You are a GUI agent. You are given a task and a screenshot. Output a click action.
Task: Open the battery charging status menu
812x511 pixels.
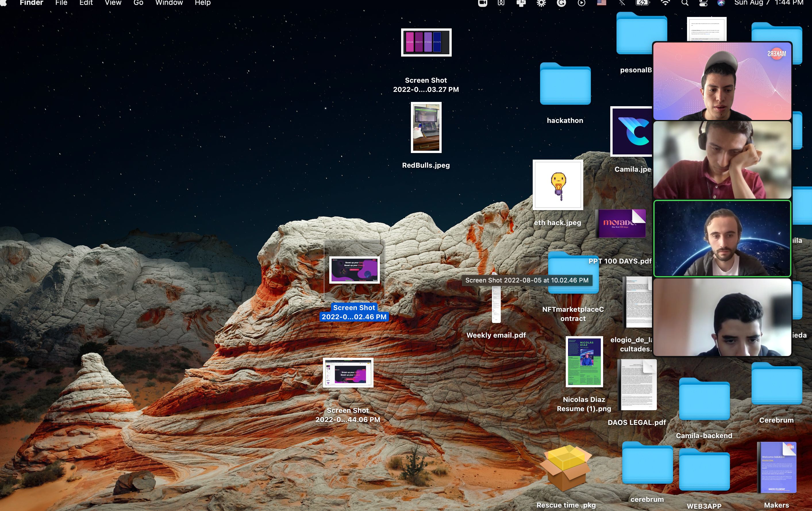(x=642, y=3)
